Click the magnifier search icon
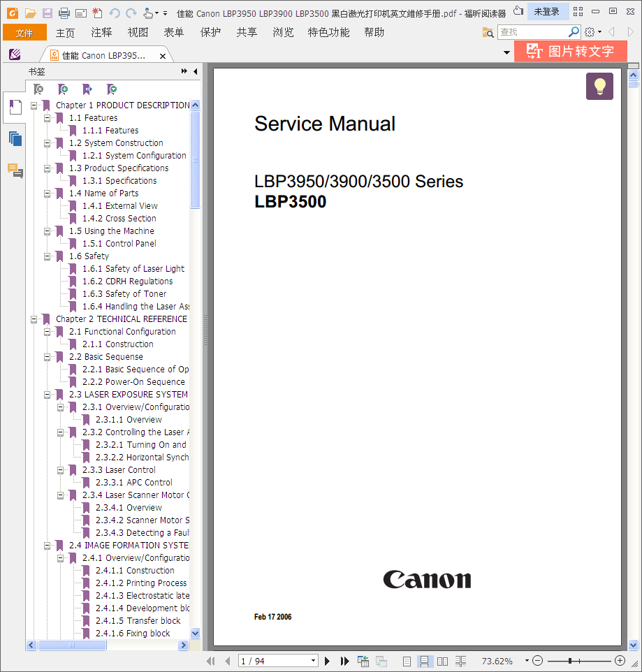 click(x=574, y=31)
